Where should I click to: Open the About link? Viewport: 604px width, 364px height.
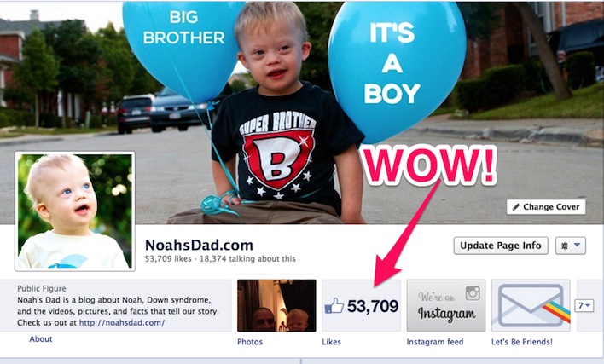point(40,339)
